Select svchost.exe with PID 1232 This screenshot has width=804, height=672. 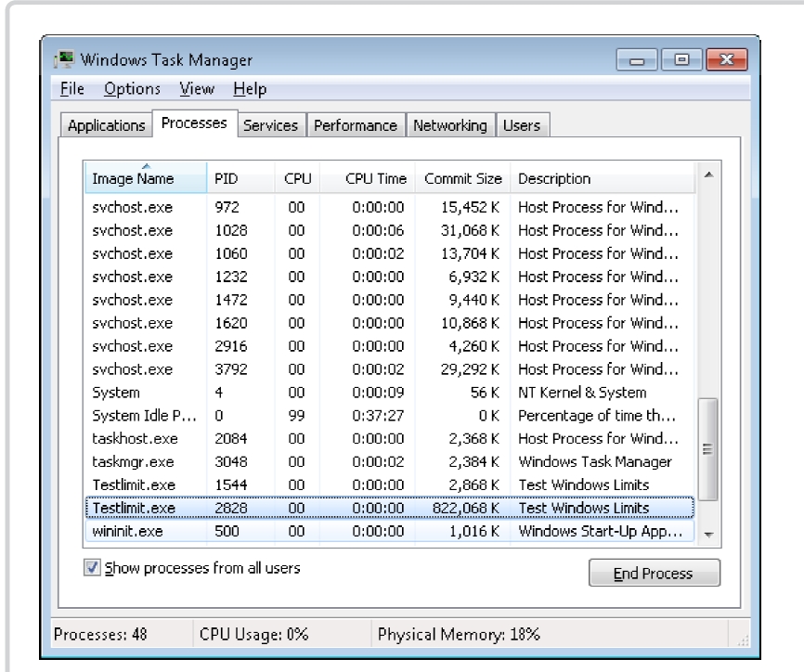tap(390, 277)
